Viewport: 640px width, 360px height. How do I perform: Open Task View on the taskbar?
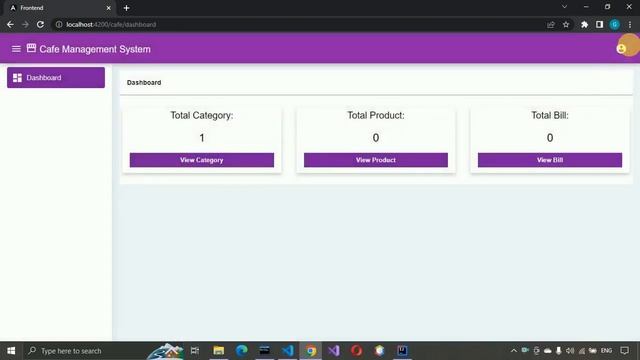point(195,351)
